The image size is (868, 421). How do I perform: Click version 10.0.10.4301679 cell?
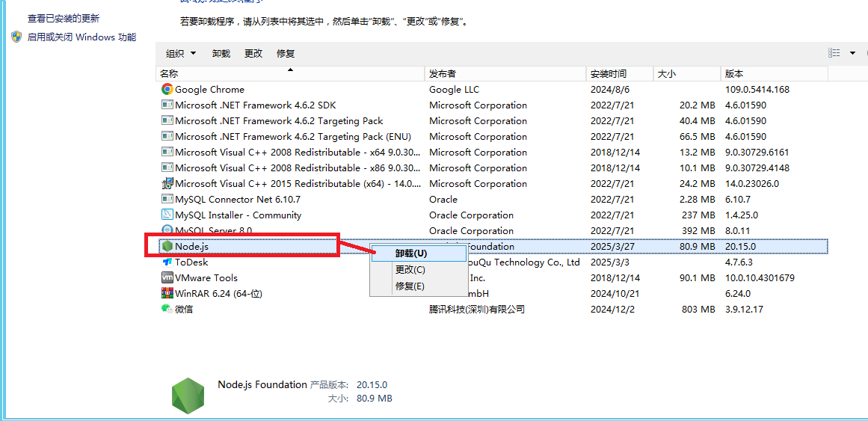(760, 277)
